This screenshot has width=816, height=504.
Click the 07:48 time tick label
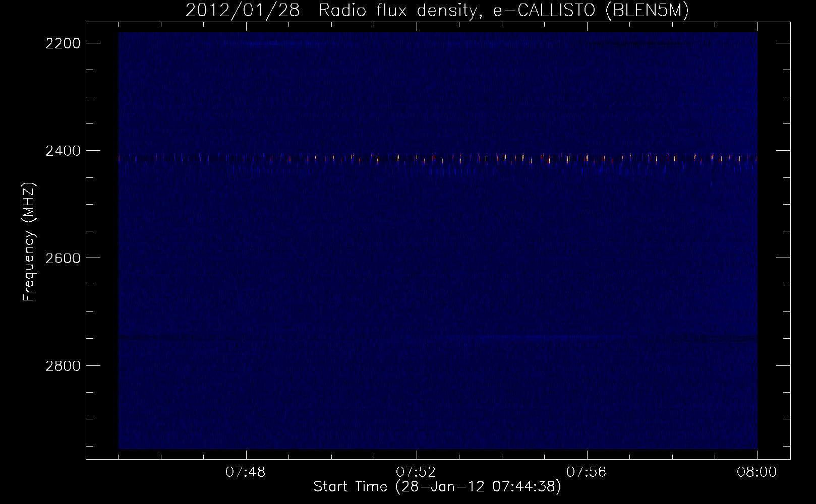point(246,472)
